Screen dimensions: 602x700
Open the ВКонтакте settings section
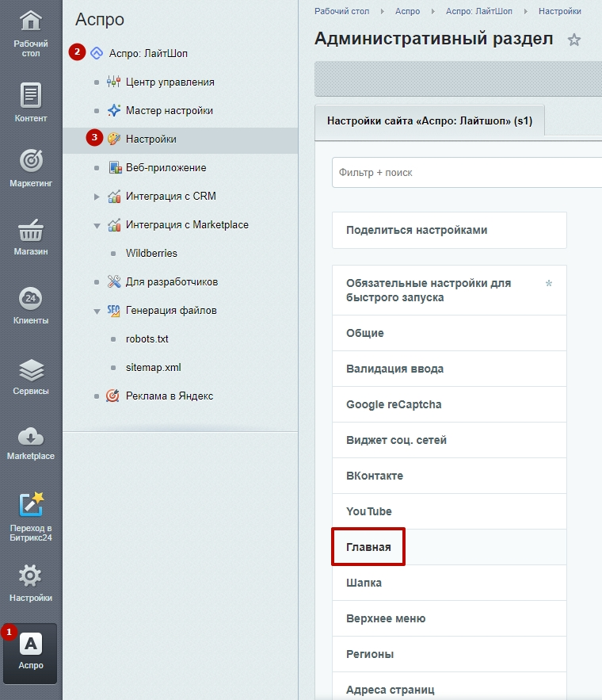tap(449, 476)
